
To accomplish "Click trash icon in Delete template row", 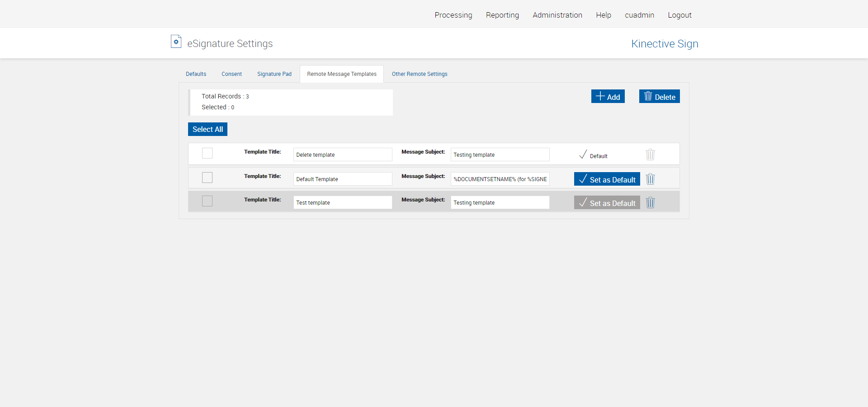I will [650, 154].
